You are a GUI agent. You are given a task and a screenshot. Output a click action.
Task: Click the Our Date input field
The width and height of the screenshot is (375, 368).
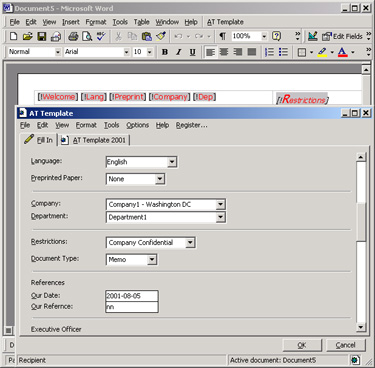(132, 296)
